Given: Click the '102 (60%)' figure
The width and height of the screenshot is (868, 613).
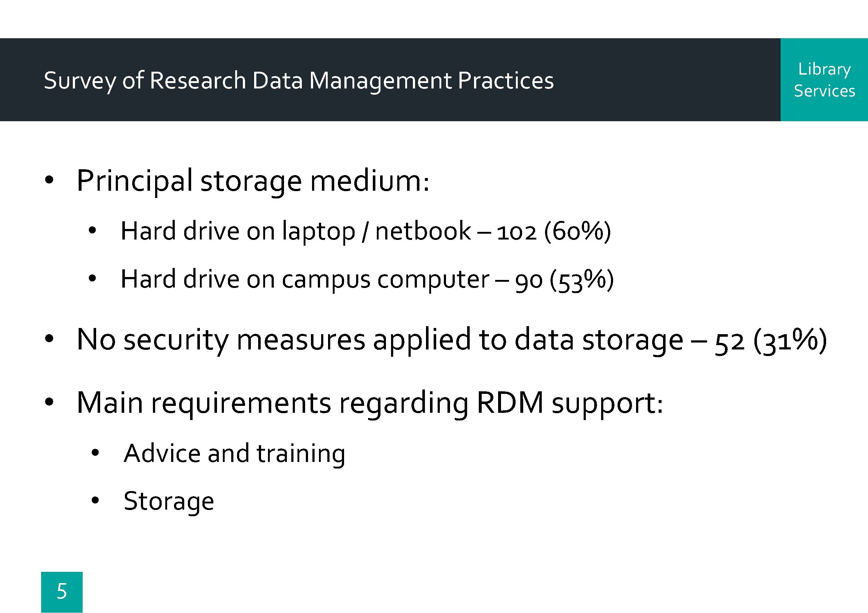Looking at the screenshot, I should pos(553,232).
